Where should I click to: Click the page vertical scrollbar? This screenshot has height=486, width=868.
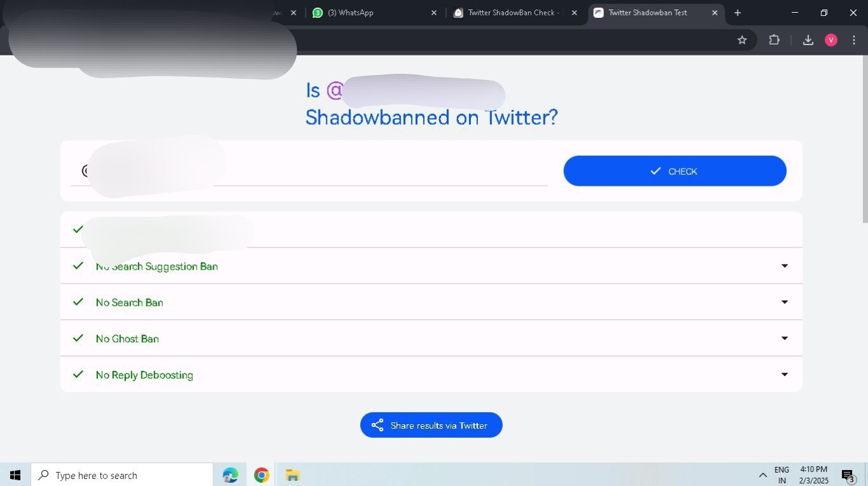click(x=865, y=139)
